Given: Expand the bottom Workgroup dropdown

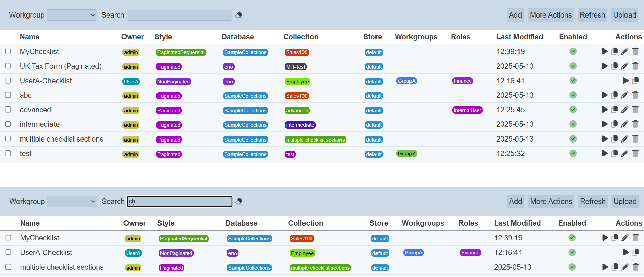Looking at the screenshot, I should (x=72, y=202).
